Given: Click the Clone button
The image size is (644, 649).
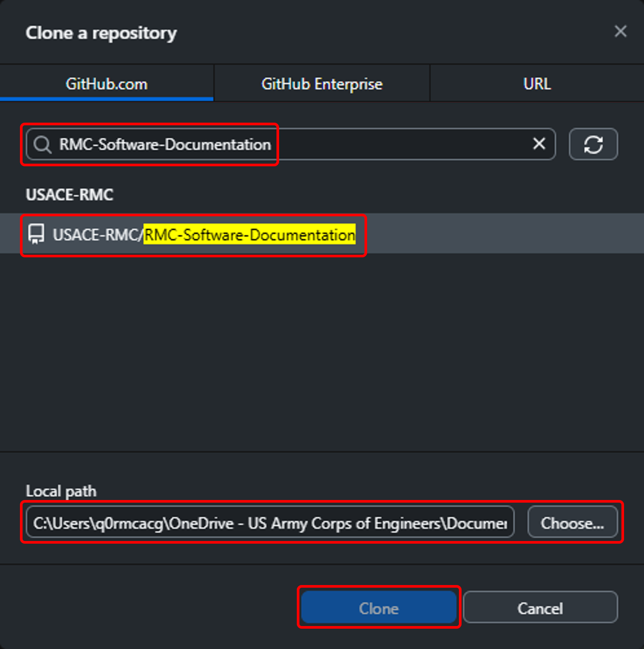Looking at the screenshot, I should 379,608.
